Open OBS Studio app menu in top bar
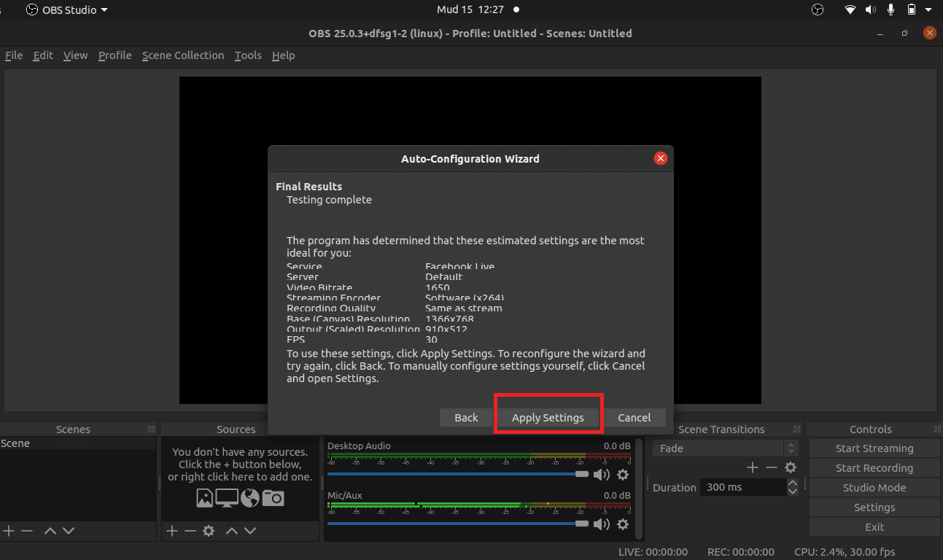The image size is (943, 560). tap(67, 9)
